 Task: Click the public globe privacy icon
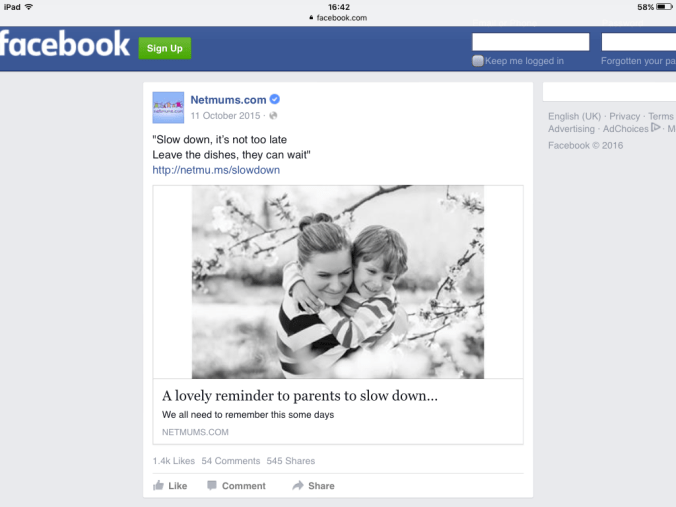[273, 116]
